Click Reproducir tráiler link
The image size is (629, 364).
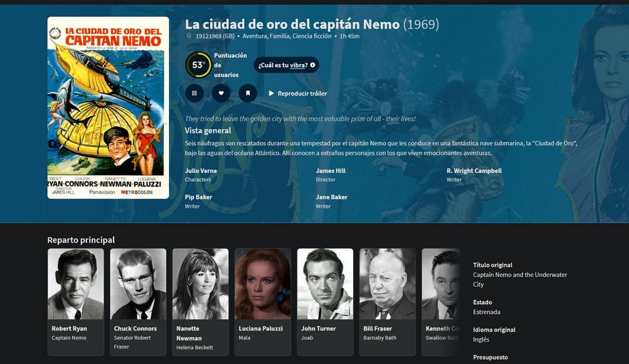point(302,93)
